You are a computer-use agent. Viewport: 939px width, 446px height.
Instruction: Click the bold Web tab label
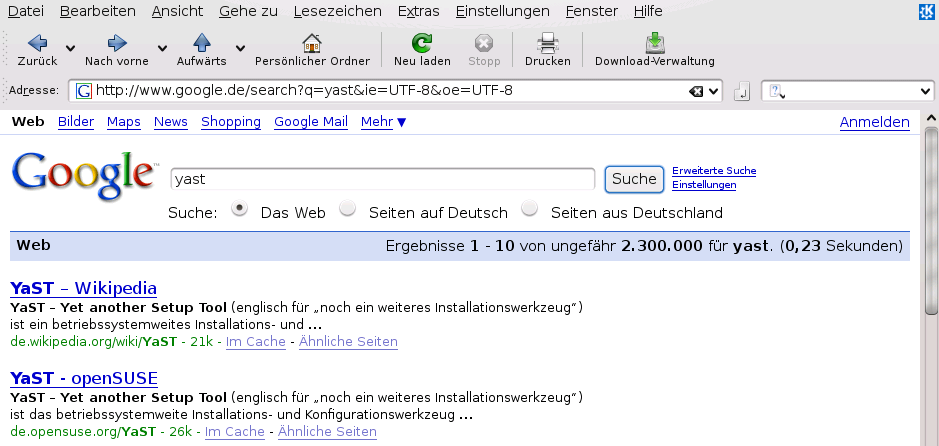[28, 122]
